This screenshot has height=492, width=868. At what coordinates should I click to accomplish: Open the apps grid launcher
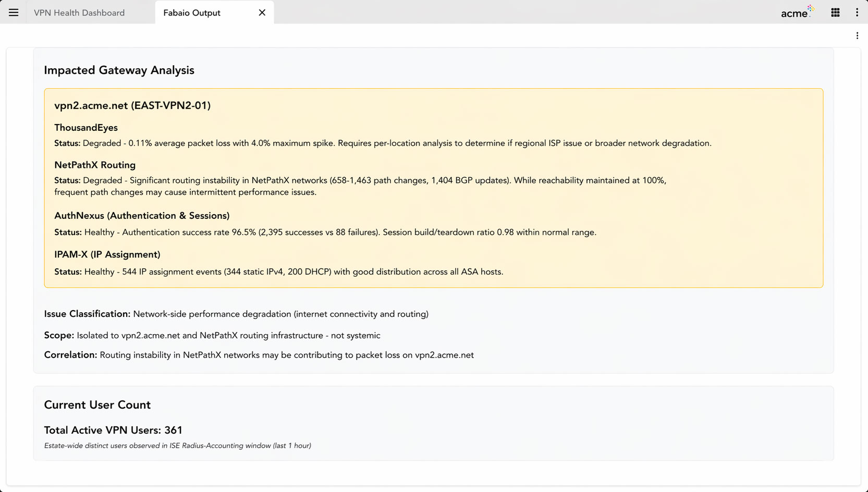tap(835, 13)
